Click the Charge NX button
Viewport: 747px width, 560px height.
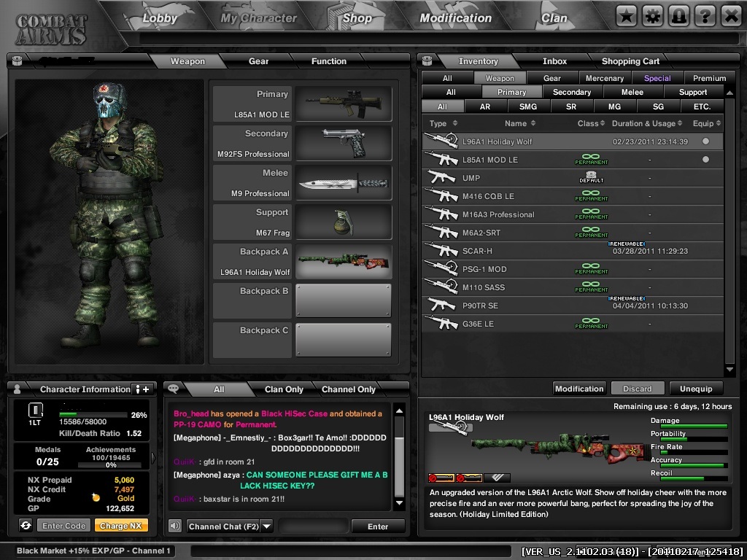[x=121, y=526]
